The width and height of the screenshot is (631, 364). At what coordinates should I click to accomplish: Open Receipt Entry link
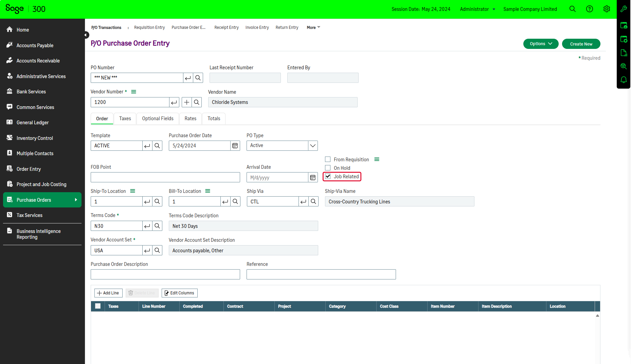(x=227, y=28)
